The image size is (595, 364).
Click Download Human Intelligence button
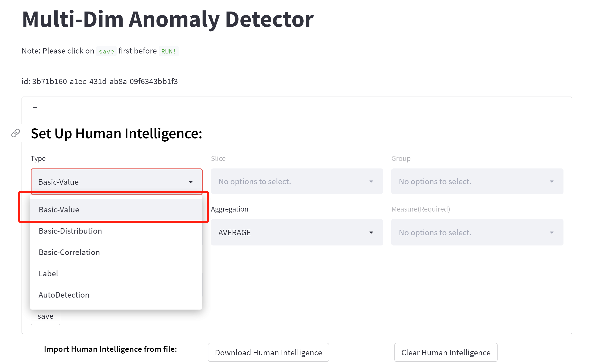coord(269,352)
